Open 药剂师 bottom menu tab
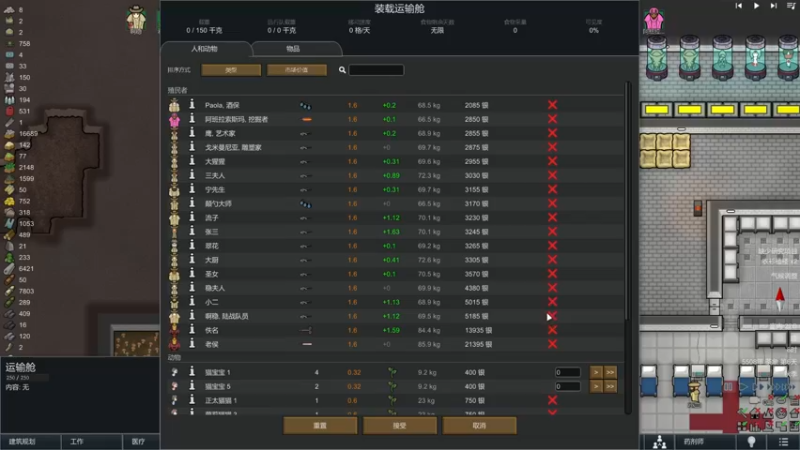800x450 pixels. (x=706, y=441)
